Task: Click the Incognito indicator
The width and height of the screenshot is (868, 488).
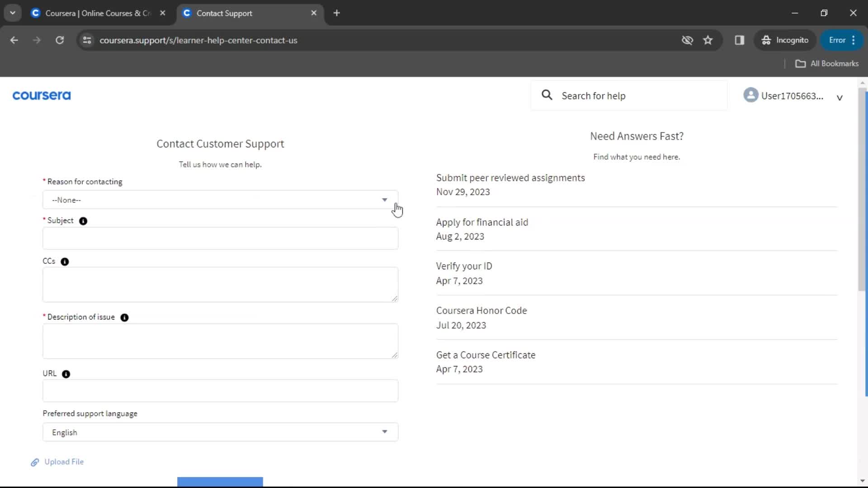Action: (x=785, y=40)
